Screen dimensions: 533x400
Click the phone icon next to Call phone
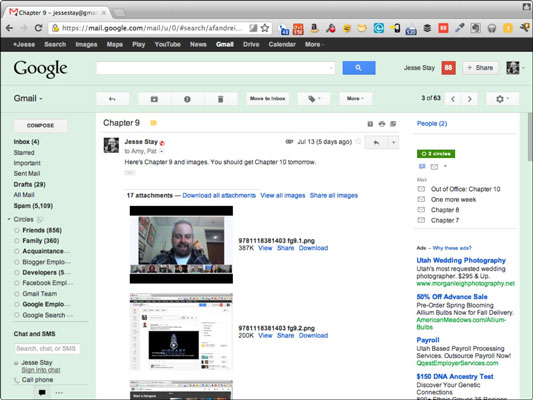point(16,380)
